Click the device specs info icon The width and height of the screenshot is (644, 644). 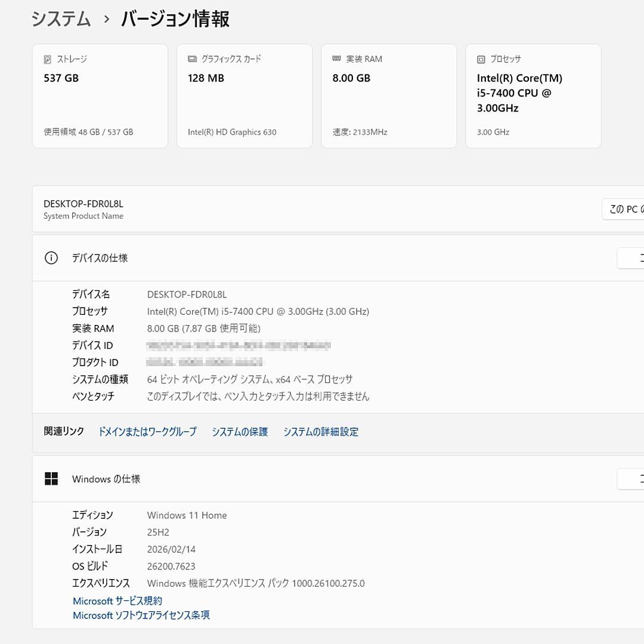coord(51,258)
